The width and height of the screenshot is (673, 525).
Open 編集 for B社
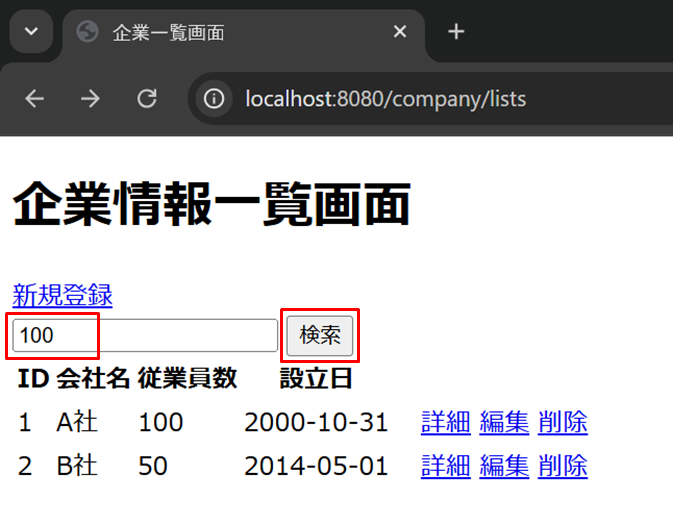point(504,466)
